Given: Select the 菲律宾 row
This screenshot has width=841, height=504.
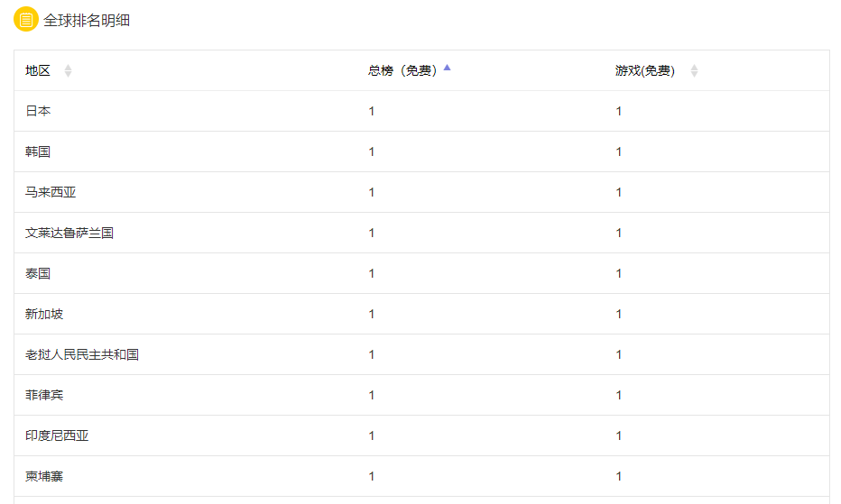Looking at the screenshot, I should tap(44, 395).
